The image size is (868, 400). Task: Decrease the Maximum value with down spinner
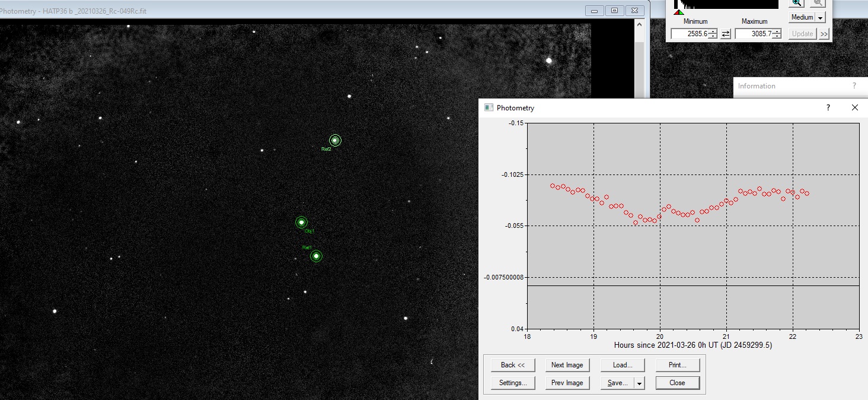point(777,36)
